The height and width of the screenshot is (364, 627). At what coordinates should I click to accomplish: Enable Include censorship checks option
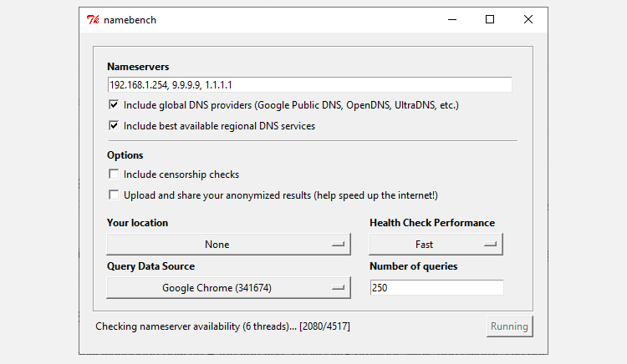click(113, 174)
